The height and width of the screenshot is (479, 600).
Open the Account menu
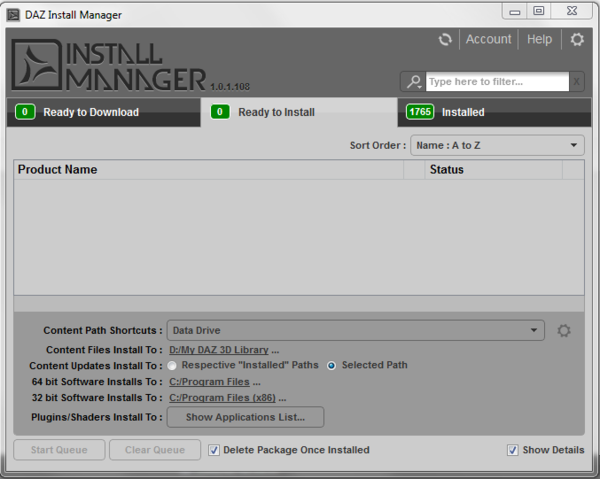click(x=488, y=39)
